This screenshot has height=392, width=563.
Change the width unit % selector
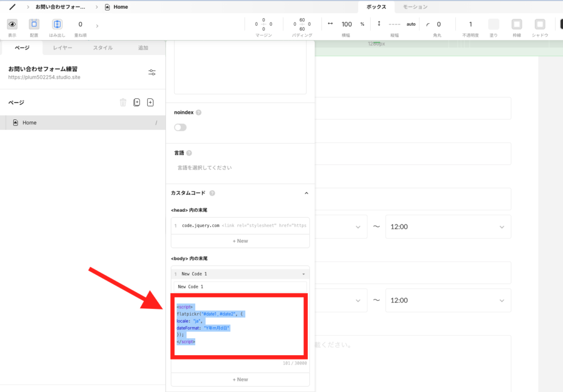tap(362, 24)
